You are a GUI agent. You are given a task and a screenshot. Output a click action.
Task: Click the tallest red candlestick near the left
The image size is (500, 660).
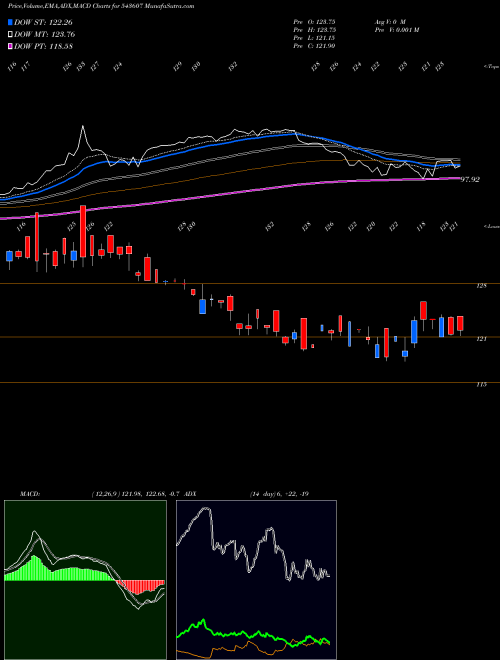(x=83, y=231)
